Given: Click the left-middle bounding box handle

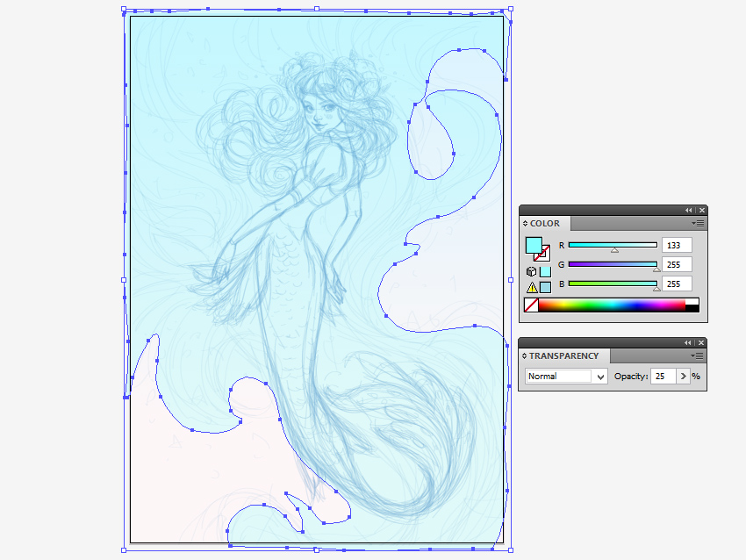Looking at the screenshot, I should coord(124,280).
